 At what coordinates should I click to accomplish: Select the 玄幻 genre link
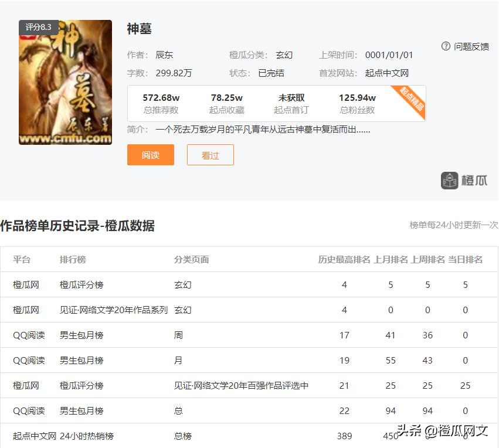click(284, 55)
